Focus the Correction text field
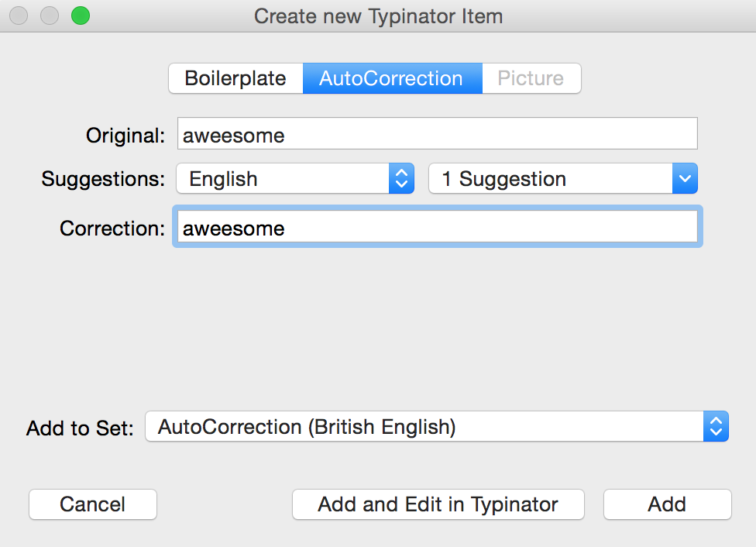The image size is (756, 547). (438, 227)
